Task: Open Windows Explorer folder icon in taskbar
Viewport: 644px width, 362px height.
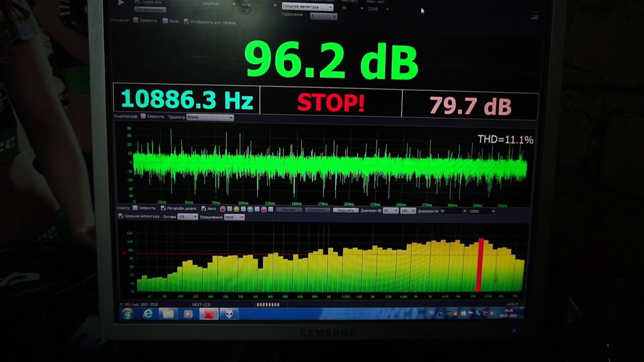Action: coord(168,314)
